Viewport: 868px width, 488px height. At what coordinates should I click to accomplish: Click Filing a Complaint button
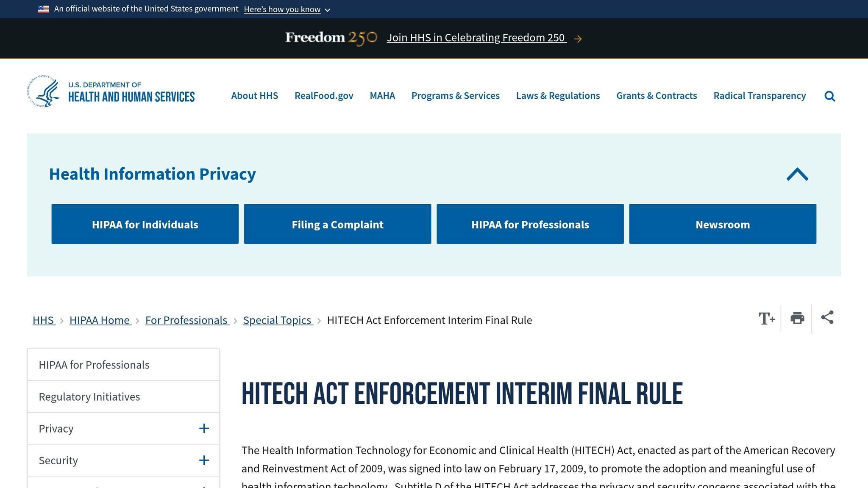click(x=337, y=224)
